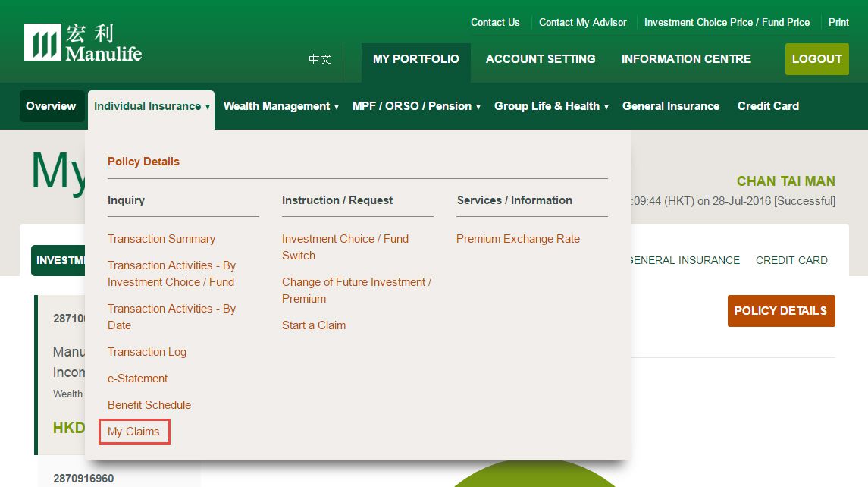This screenshot has width=868, height=487.
Task: Select ACCOUNT SETTING tab
Action: pyautogui.click(x=541, y=59)
